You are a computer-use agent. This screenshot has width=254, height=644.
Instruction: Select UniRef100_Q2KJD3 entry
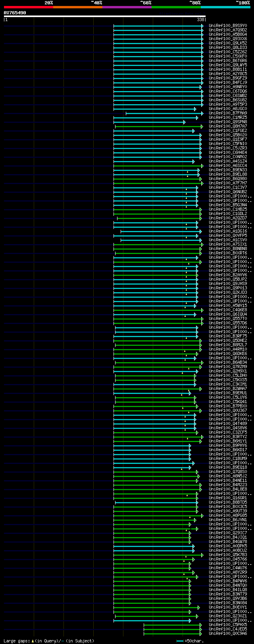coord(228,293)
